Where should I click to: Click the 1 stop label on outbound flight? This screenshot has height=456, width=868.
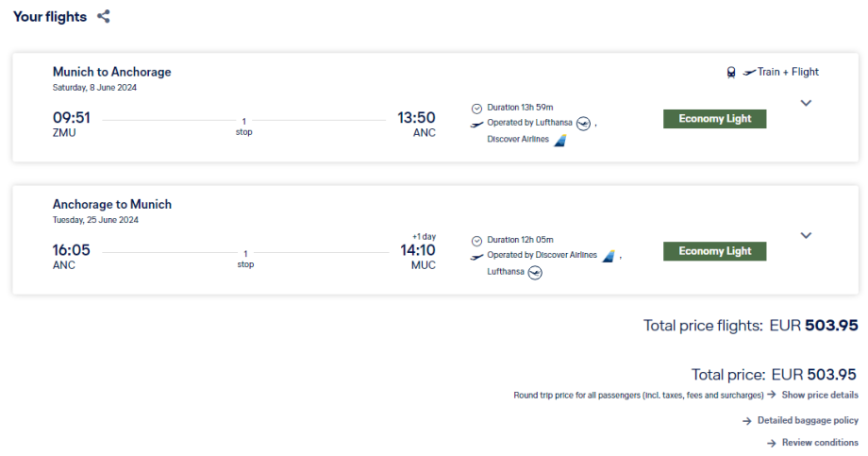(x=244, y=127)
